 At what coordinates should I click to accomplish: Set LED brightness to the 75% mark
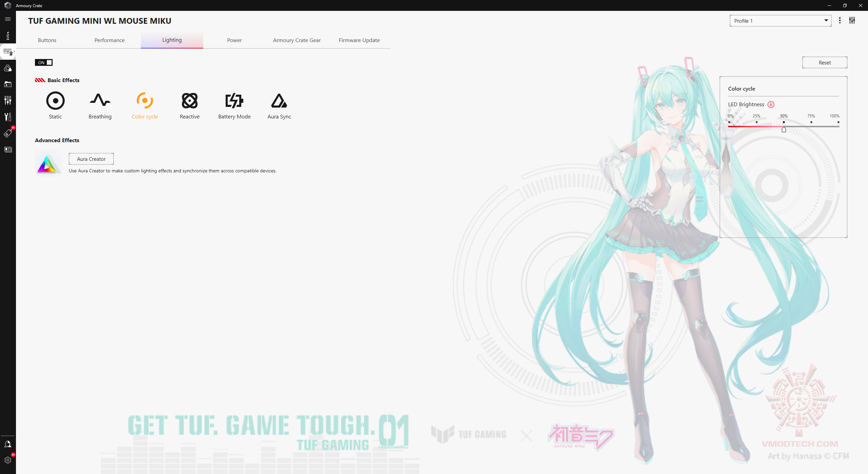[x=811, y=127]
